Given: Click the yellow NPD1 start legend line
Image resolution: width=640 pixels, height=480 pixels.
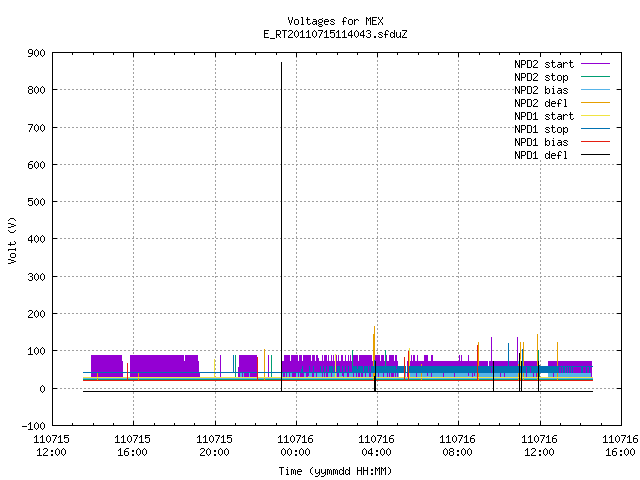Looking at the screenshot, I should [596, 116].
